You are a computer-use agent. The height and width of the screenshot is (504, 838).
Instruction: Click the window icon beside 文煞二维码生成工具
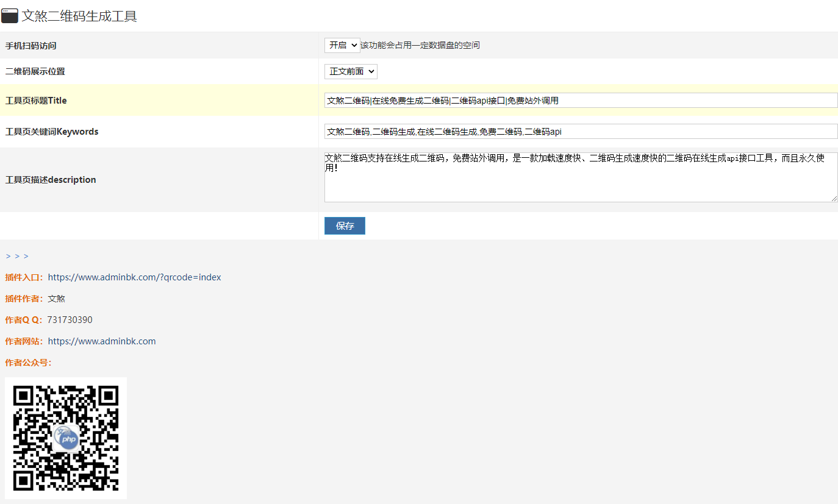[9, 16]
